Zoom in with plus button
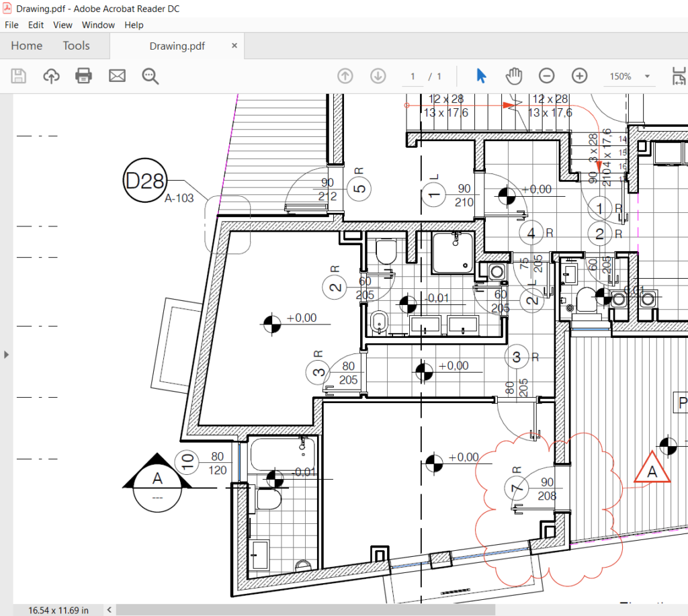Viewport: 688px width, 616px height. click(x=579, y=76)
